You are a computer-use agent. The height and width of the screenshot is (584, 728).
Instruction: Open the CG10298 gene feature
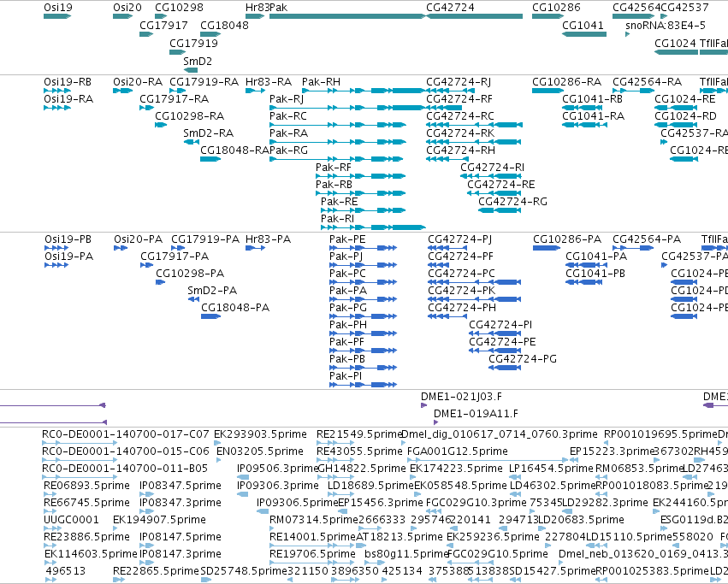(161, 16)
